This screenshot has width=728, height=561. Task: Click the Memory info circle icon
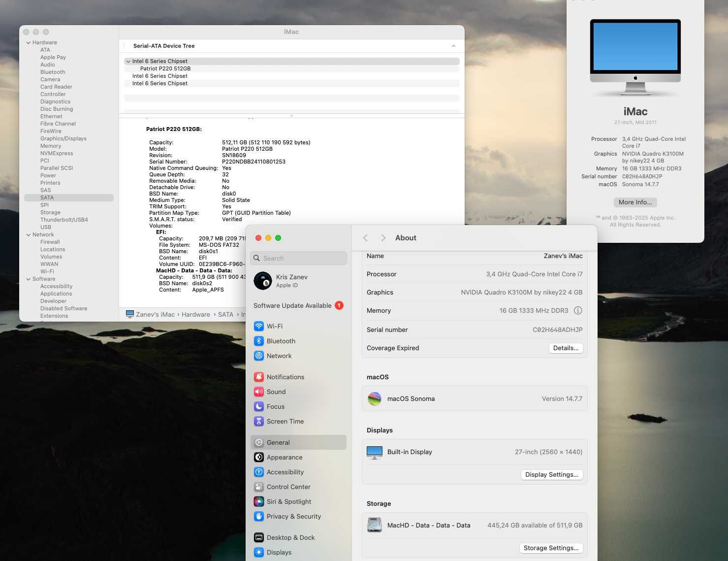(x=578, y=310)
